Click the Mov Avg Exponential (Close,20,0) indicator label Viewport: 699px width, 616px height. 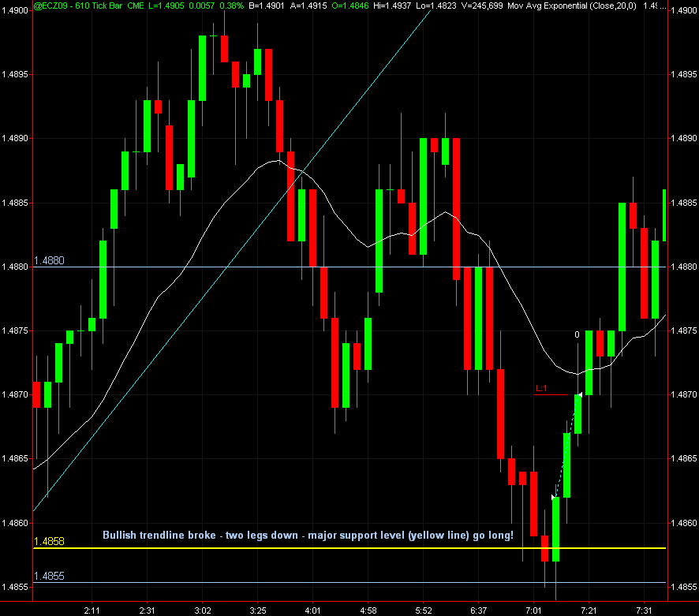pyautogui.click(x=572, y=6)
